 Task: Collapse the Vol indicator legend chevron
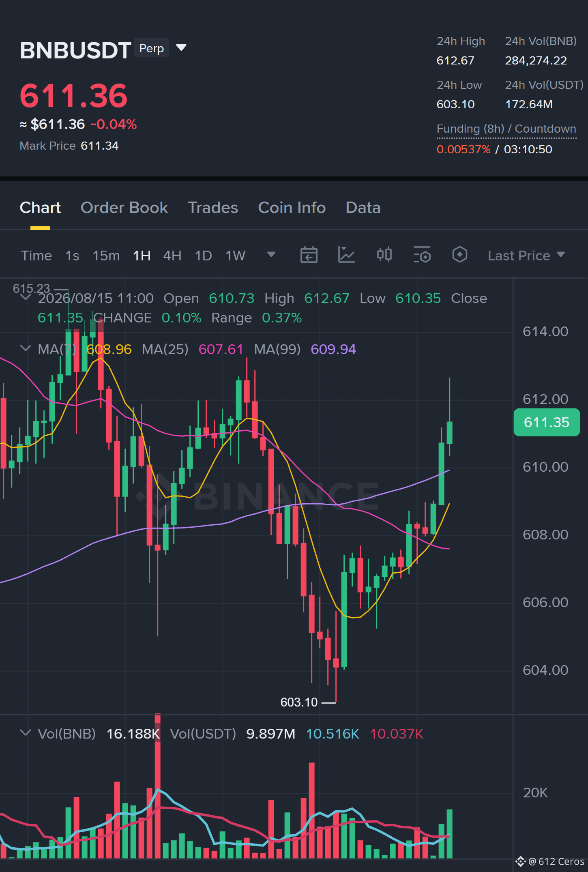26,733
